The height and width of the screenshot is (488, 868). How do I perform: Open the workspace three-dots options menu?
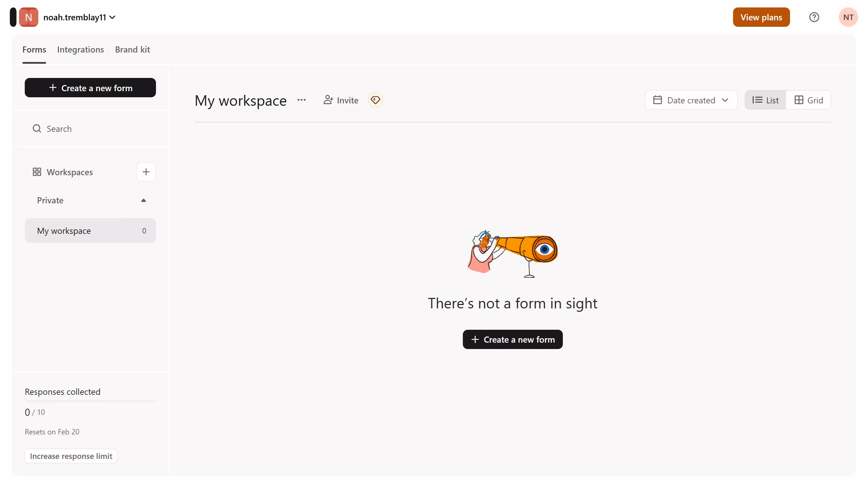(301, 100)
